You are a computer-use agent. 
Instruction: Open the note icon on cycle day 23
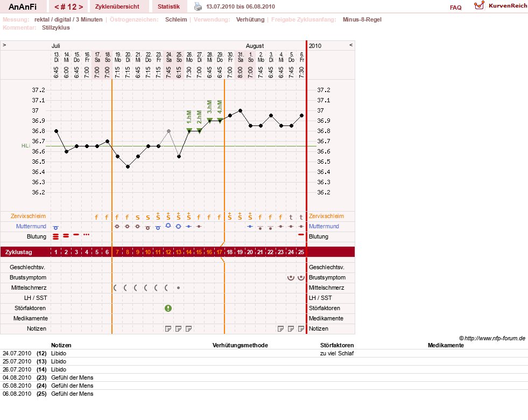click(x=280, y=328)
